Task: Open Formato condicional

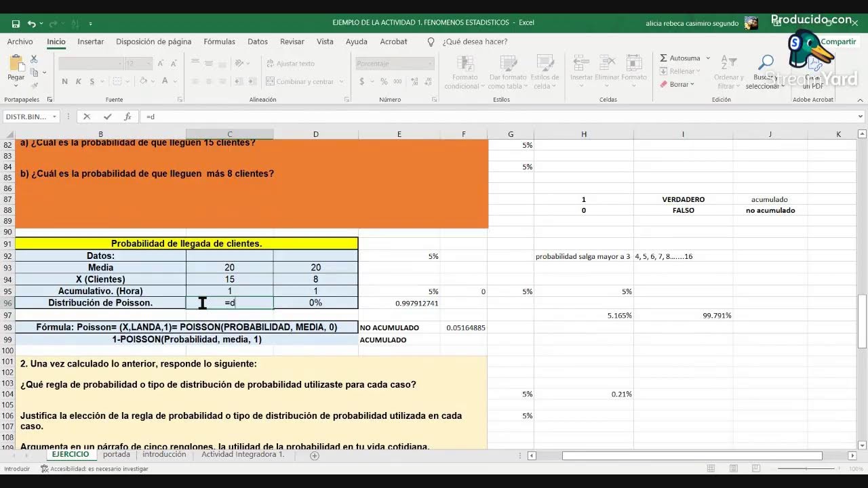Action: point(465,72)
